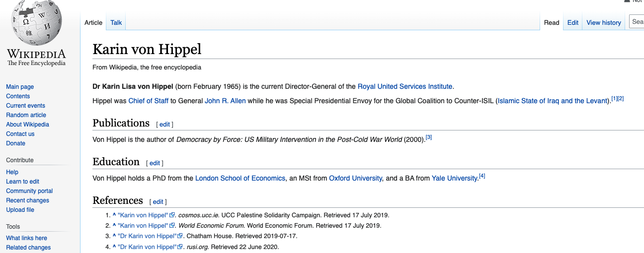The width and height of the screenshot is (644, 253).
Task: Follow the Royal United Services Institute link
Action: click(x=405, y=86)
